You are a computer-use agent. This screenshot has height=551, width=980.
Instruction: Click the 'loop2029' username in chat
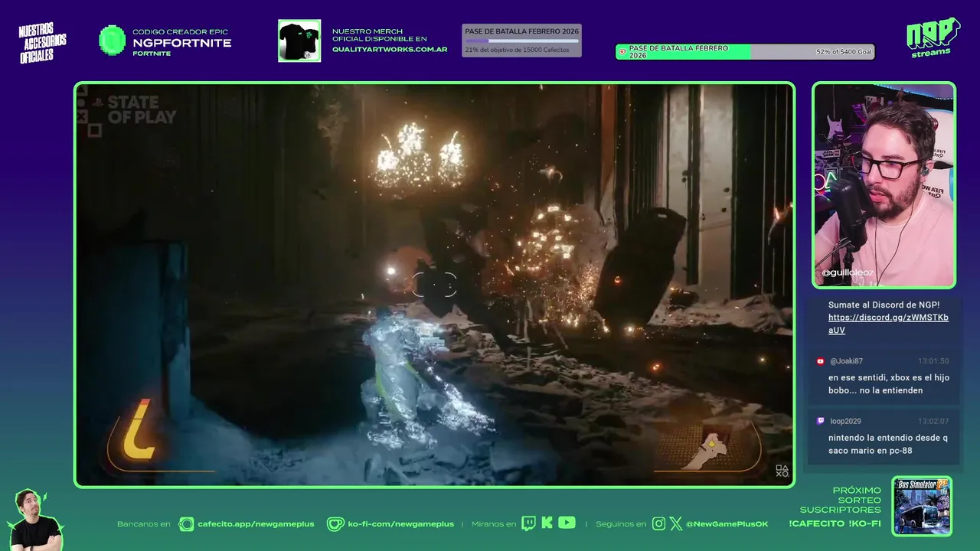(845, 421)
